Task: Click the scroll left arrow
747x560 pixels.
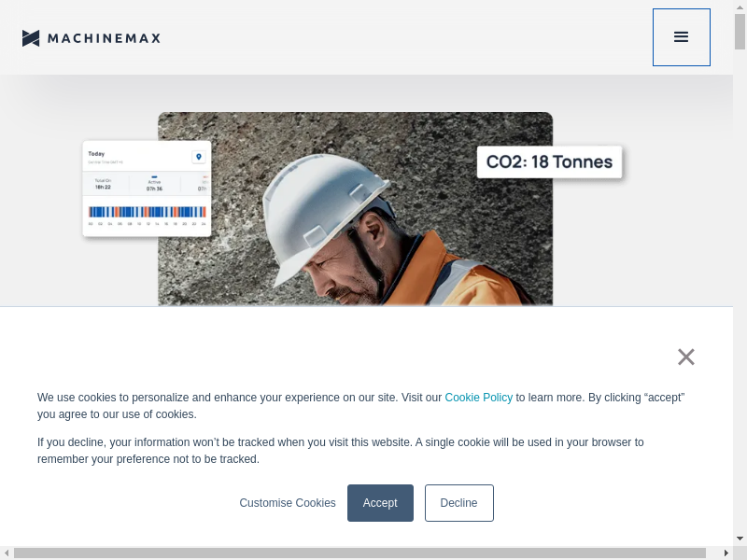Action: 6,553
